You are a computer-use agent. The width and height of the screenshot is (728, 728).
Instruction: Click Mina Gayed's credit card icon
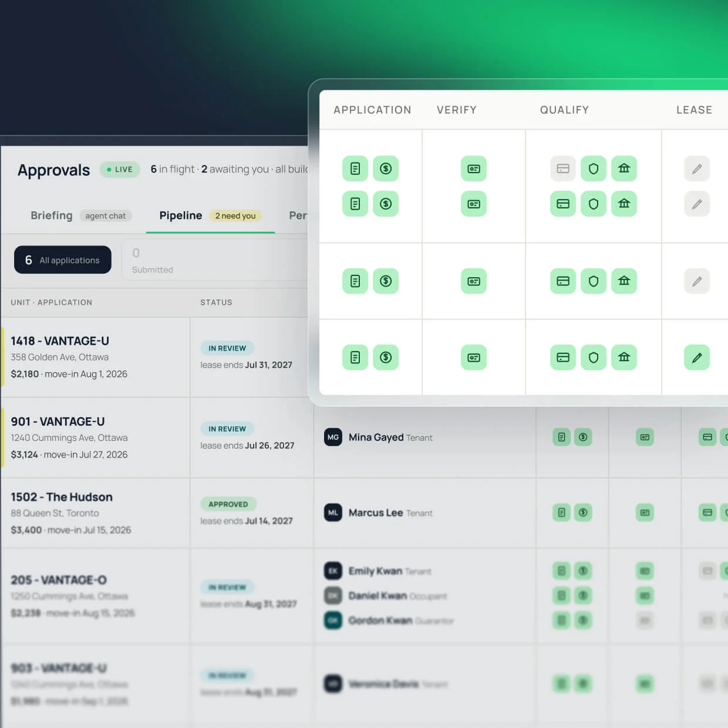coord(707,437)
